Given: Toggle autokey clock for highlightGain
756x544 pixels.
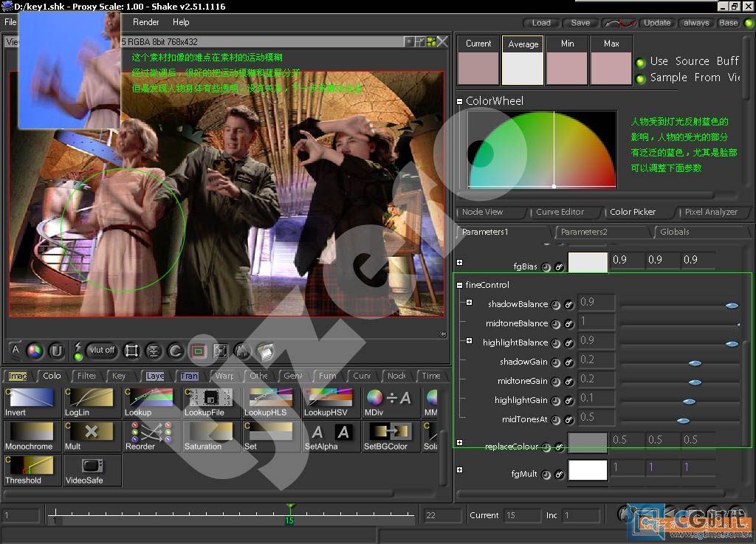Looking at the screenshot, I should click(556, 401).
